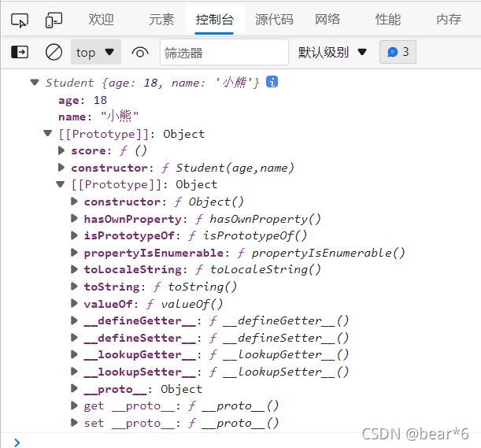Open the 内存 tab
This screenshot has height=448, width=481.
(449, 20)
